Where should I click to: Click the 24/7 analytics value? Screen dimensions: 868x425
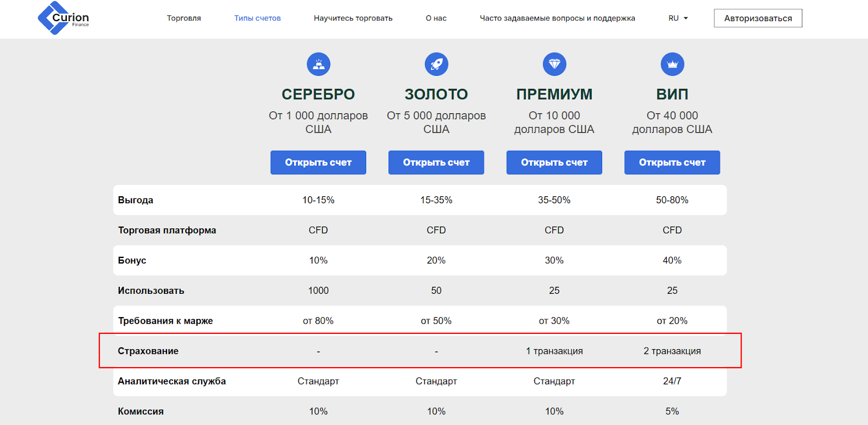coord(672,381)
